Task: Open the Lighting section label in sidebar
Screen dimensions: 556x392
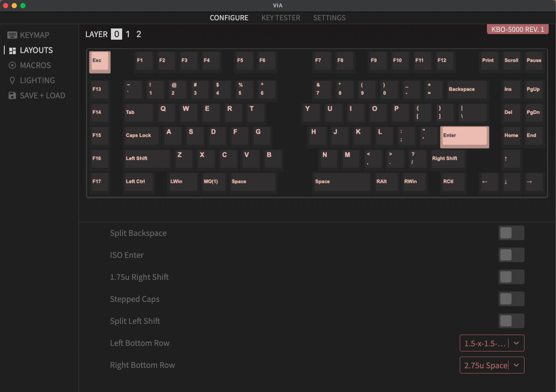Action: tap(38, 80)
